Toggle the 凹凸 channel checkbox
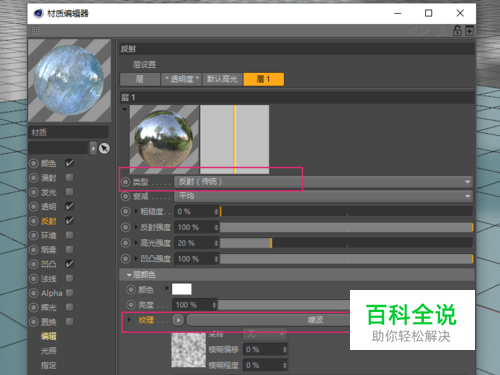This screenshot has height=375, width=500. pyautogui.click(x=69, y=264)
